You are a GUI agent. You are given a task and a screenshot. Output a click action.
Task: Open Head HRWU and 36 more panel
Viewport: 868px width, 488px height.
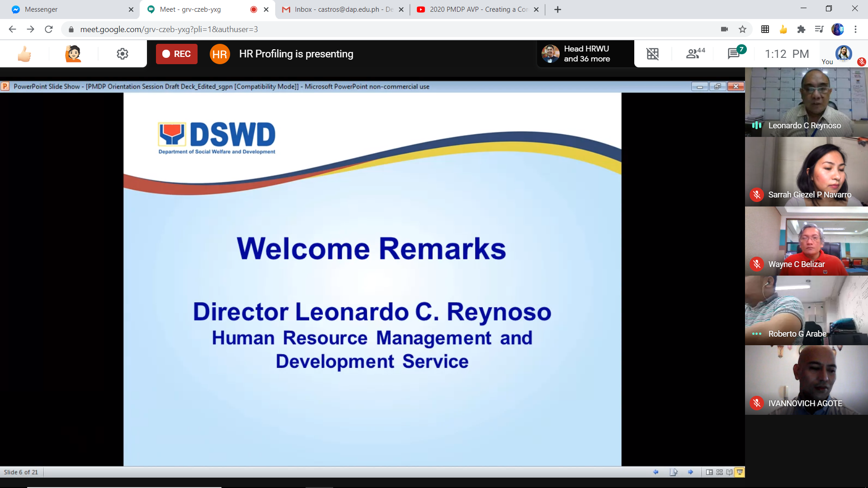tap(585, 54)
